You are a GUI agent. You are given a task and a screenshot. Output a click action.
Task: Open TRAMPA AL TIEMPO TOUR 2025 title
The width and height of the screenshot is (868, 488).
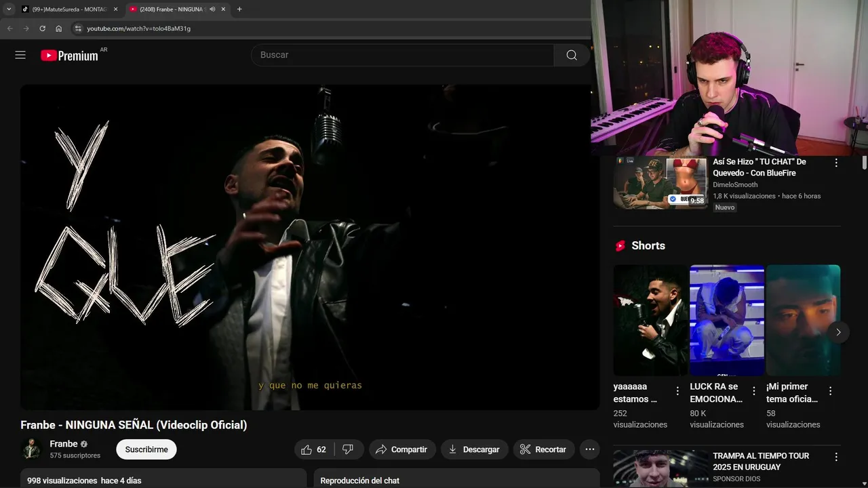point(761,462)
